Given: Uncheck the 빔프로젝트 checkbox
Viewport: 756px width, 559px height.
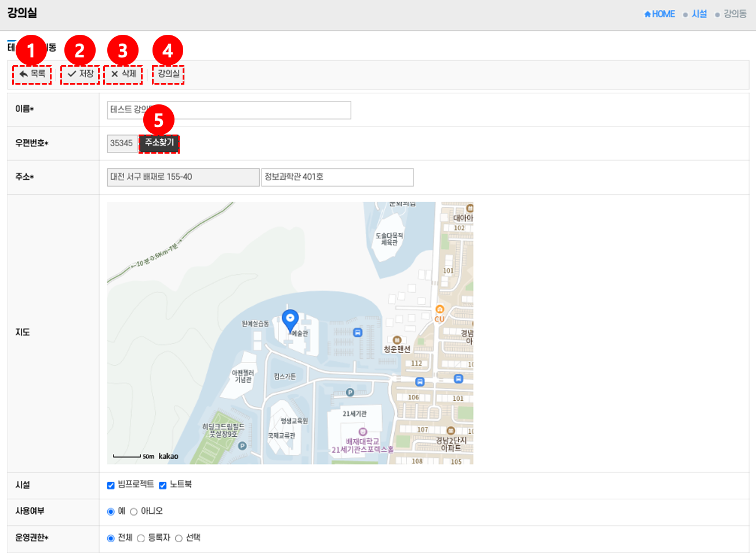Looking at the screenshot, I should tap(111, 485).
